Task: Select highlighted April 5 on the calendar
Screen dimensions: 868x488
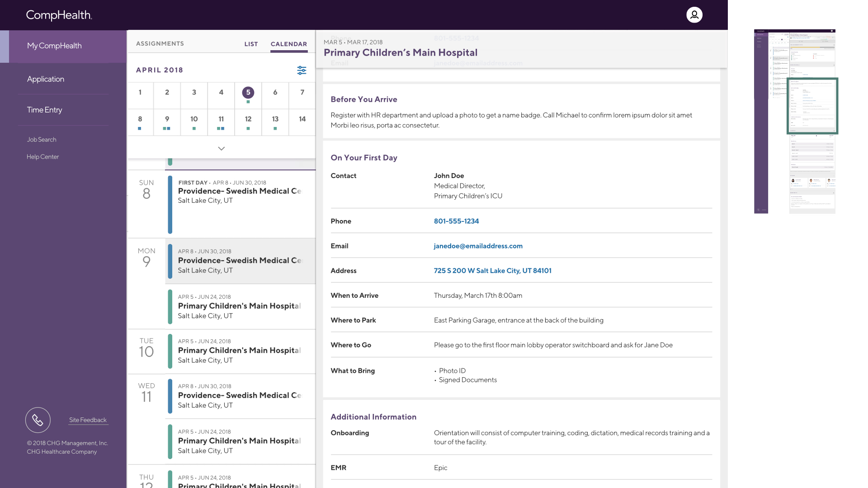Action: point(248,95)
